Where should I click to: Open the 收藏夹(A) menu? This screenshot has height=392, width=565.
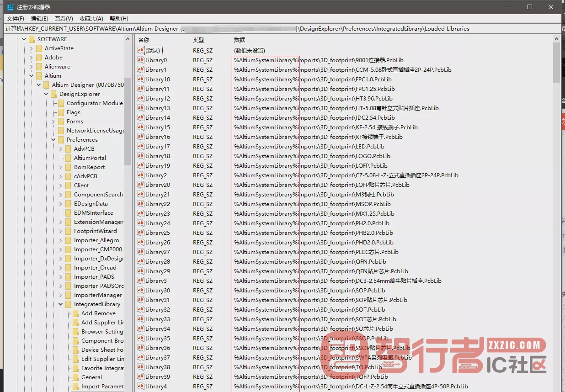(x=91, y=19)
